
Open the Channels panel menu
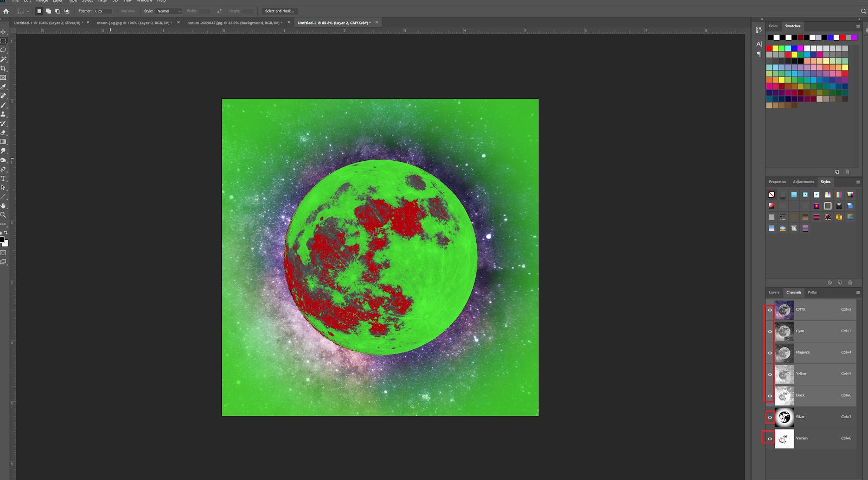tap(858, 292)
